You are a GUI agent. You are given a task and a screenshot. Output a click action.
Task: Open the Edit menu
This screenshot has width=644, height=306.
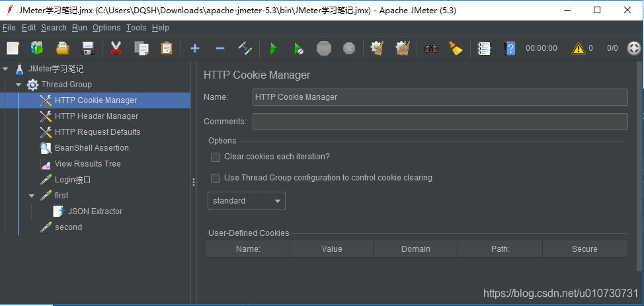[x=28, y=28]
